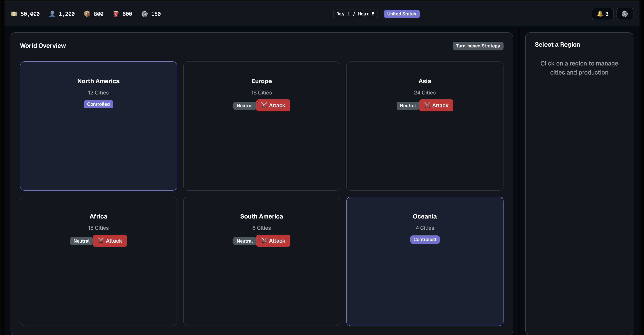This screenshot has width=644, height=335.
Task: Click crossed swords icon on Europe Attack
Action: (264, 105)
